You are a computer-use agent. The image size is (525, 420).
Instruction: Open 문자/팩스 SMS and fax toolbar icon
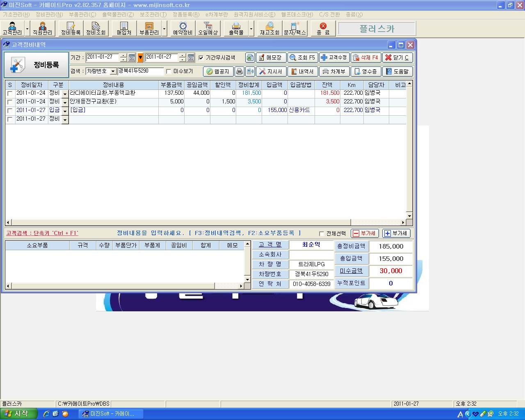click(x=295, y=29)
